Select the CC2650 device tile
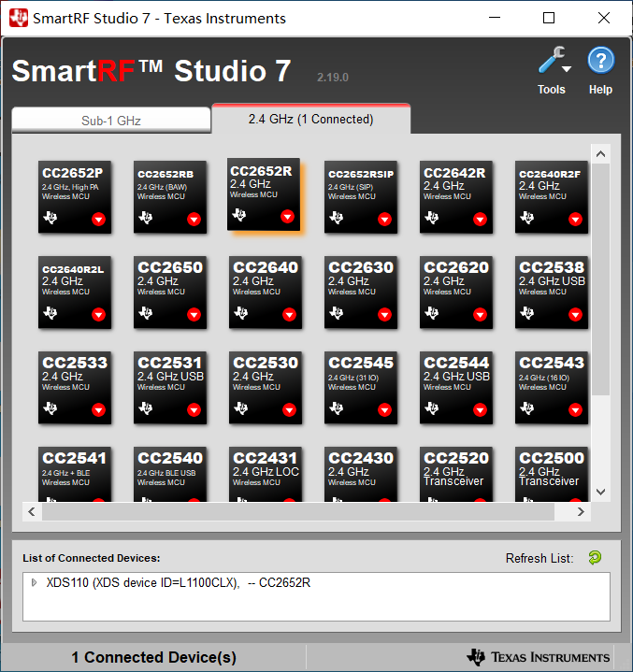 pyautogui.click(x=170, y=293)
